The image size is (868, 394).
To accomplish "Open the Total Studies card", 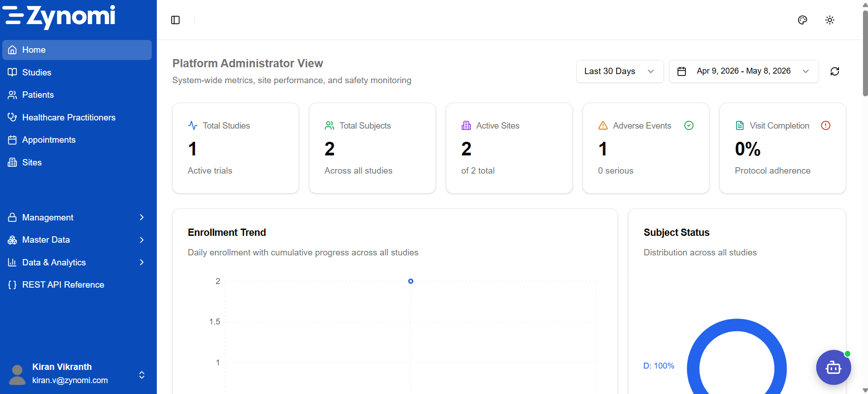I will (235, 148).
